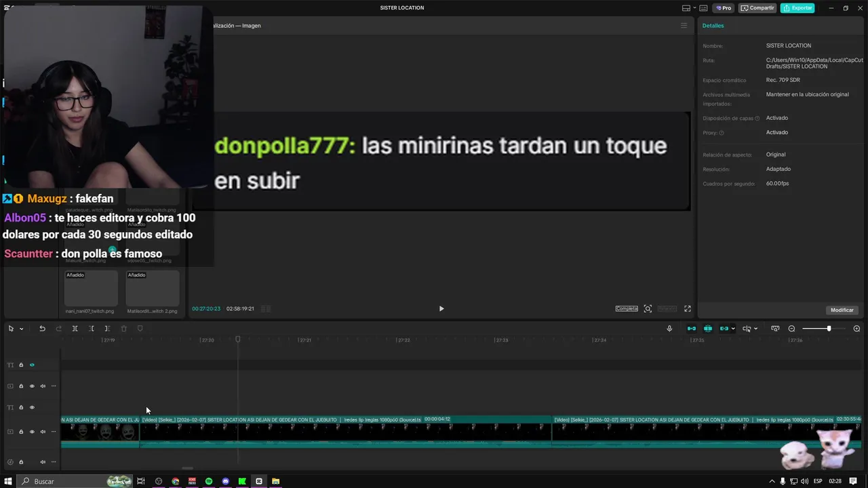
Task: Hide the top text track with the eye icon
Action: point(32,365)
